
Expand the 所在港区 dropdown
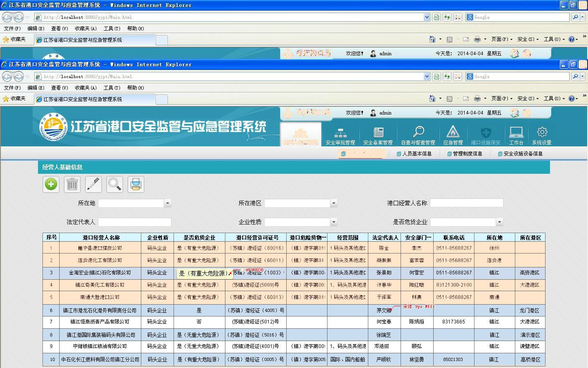334,203
